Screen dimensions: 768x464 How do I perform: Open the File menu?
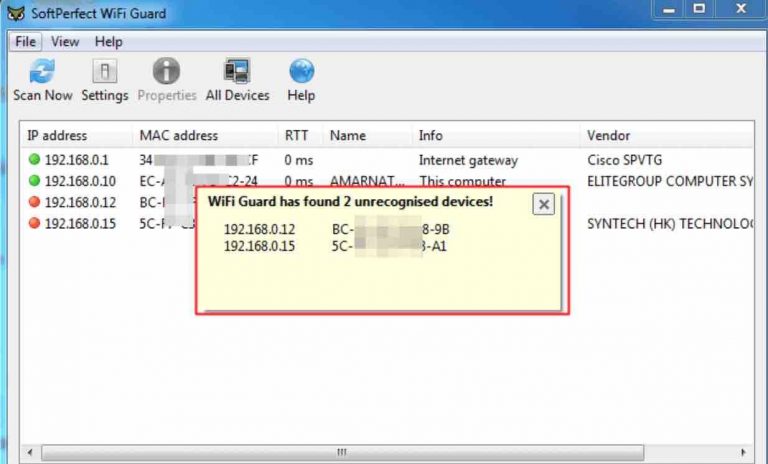coord(26,42)
